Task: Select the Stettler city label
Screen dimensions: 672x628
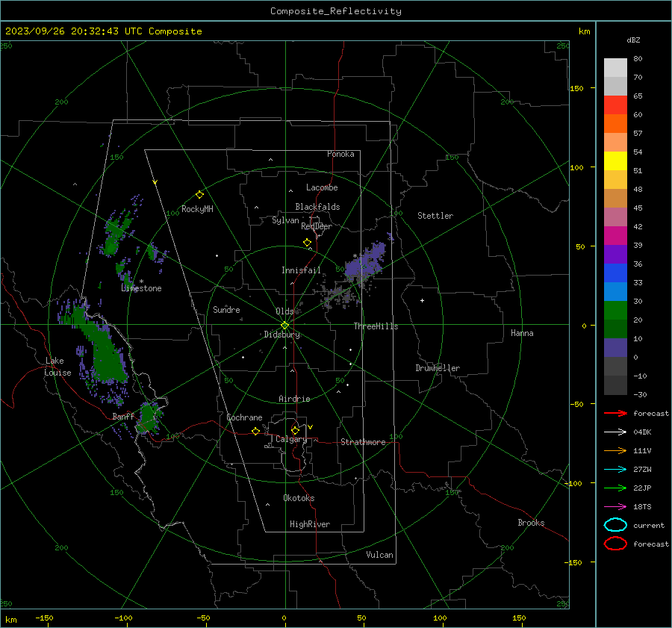Action: coord(435,216)
